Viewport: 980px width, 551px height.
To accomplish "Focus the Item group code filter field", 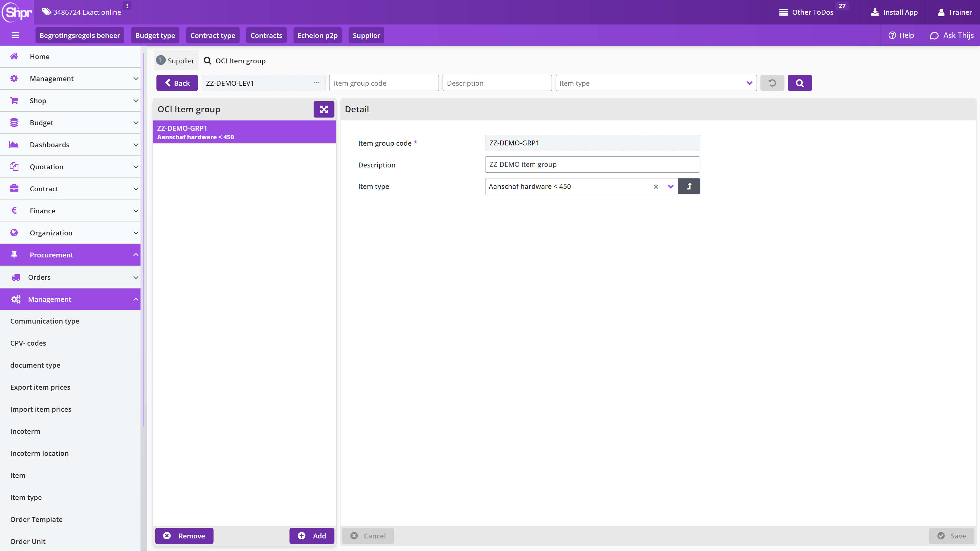I will [x=383, y=83].
